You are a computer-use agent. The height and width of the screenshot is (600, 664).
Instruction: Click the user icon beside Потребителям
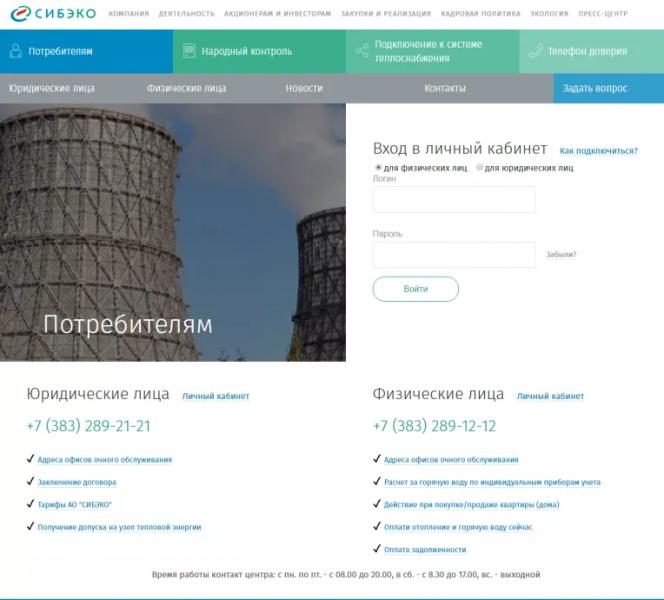(x=15, y=51)
